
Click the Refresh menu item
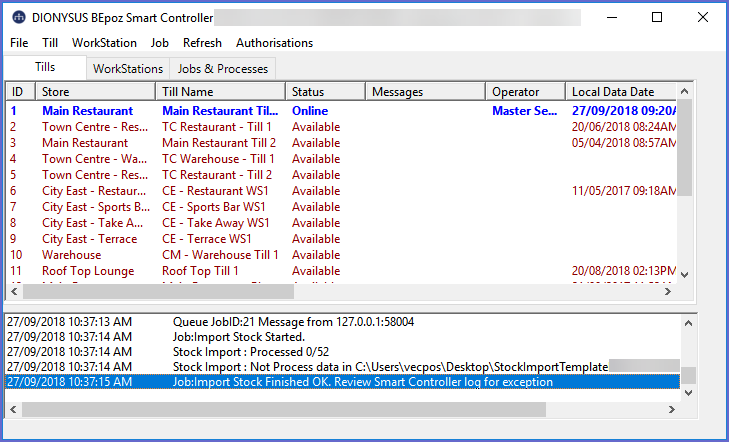click(202, 43)
